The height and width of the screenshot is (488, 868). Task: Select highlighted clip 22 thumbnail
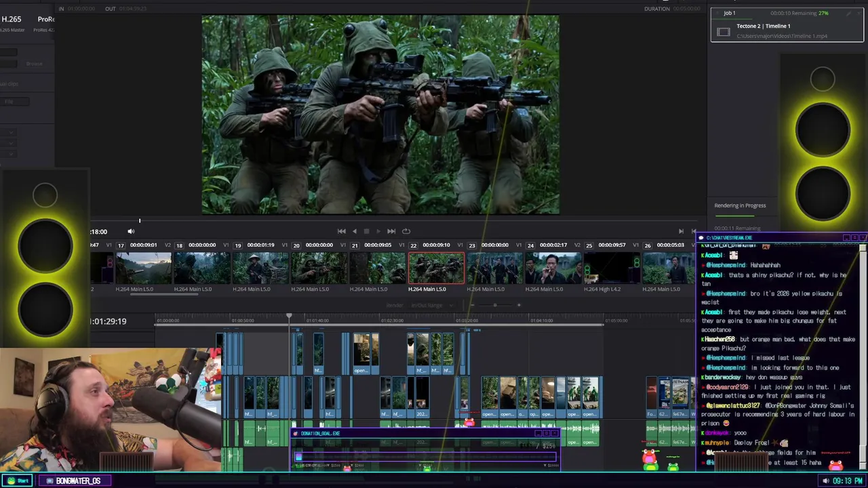[x=436, y=268]
